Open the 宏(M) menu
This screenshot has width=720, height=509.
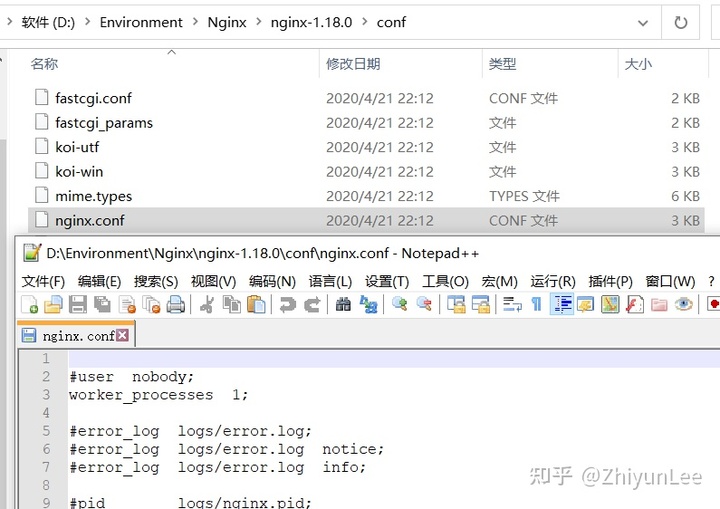click(499, 281)
